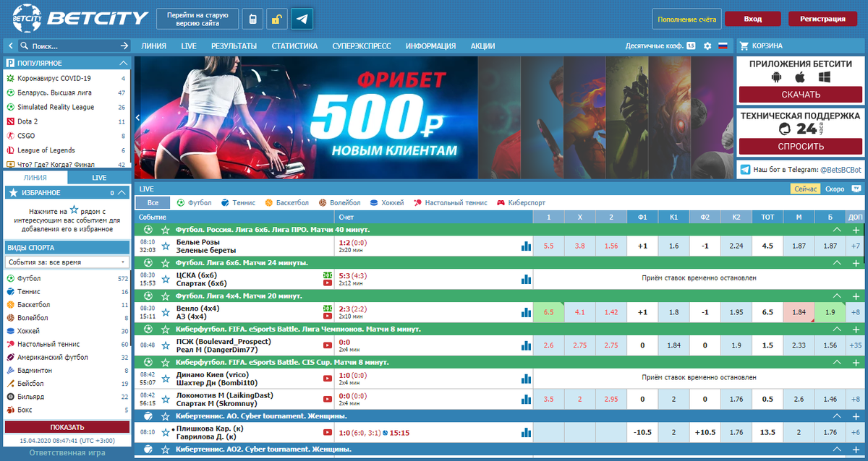Image resolution: width=868 pixels, height=461 pixels.
Task: Open the Apple app icon
Action: (800, 77)
